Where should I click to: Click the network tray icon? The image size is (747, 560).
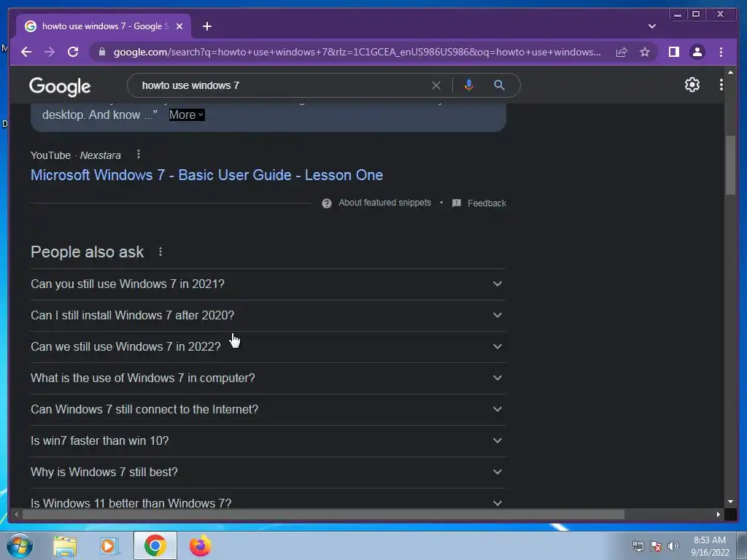638,546
